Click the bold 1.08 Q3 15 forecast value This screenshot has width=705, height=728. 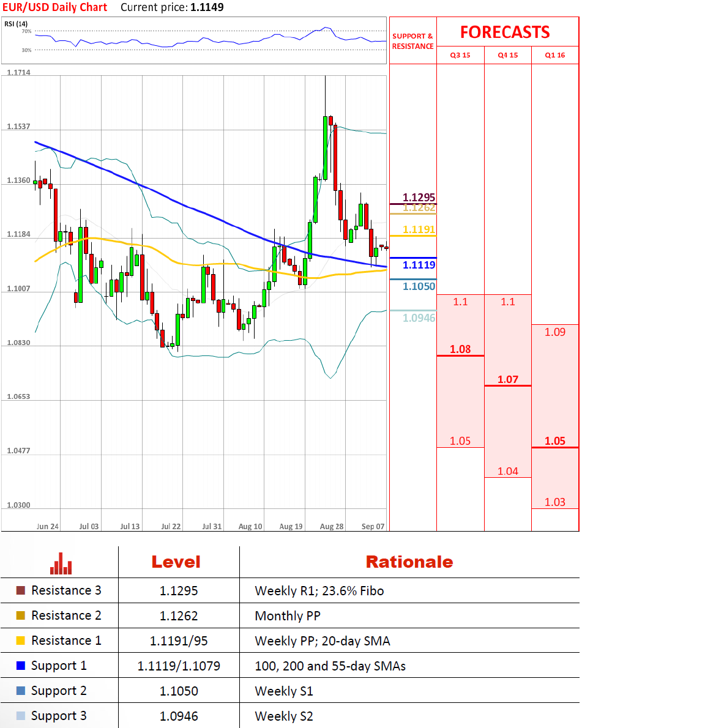click(460, 349)
